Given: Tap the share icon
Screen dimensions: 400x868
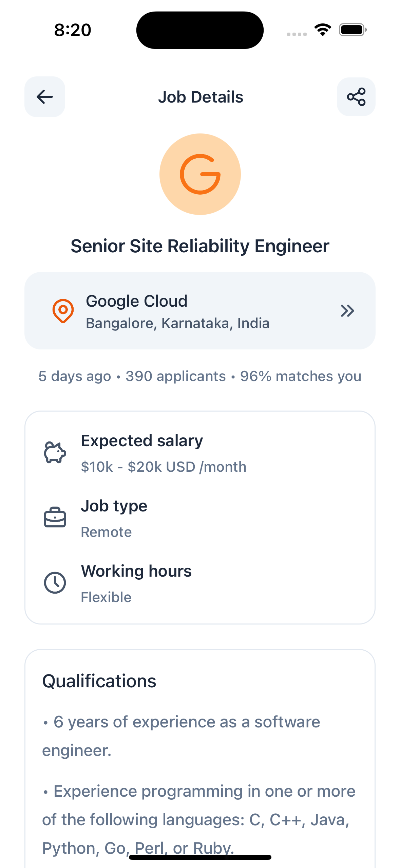Looking at the screenshot, I should coord(356,97).
